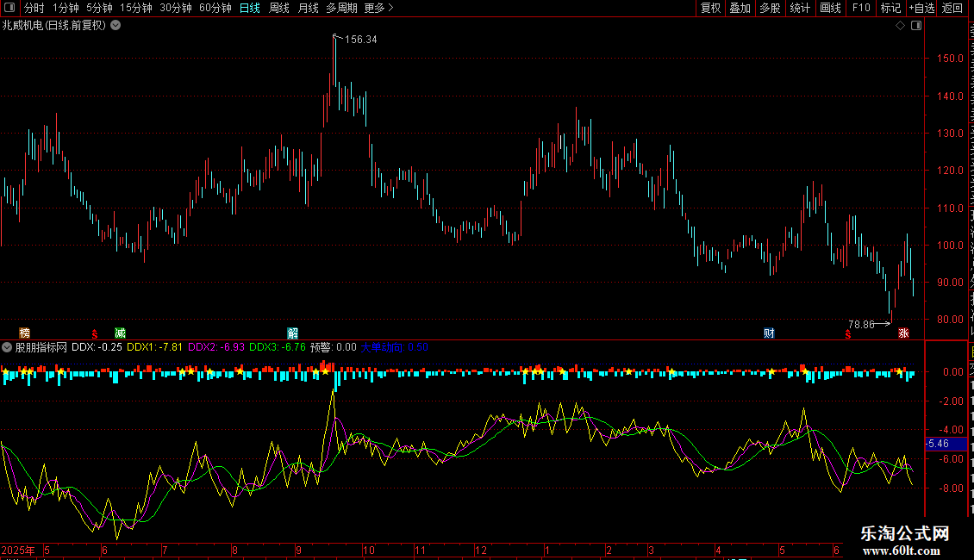
Task: Click the 2025年 year label on time axis
Action: 18,550
